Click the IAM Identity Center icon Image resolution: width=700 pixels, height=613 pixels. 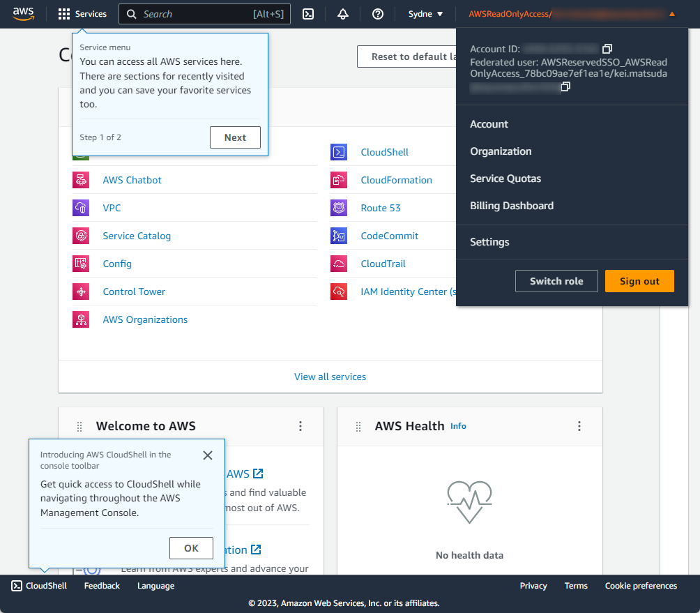click(339, 292)
